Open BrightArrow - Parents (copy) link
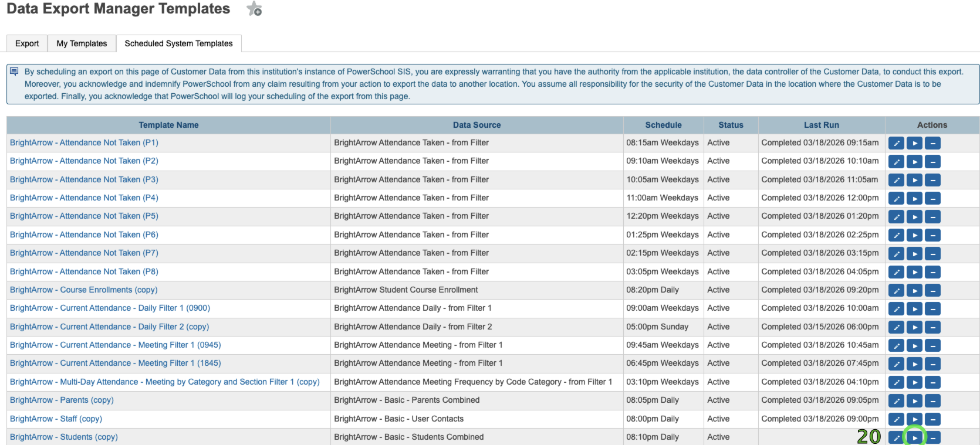This screenshot has width=980, height=445. [x=62, y=400]
